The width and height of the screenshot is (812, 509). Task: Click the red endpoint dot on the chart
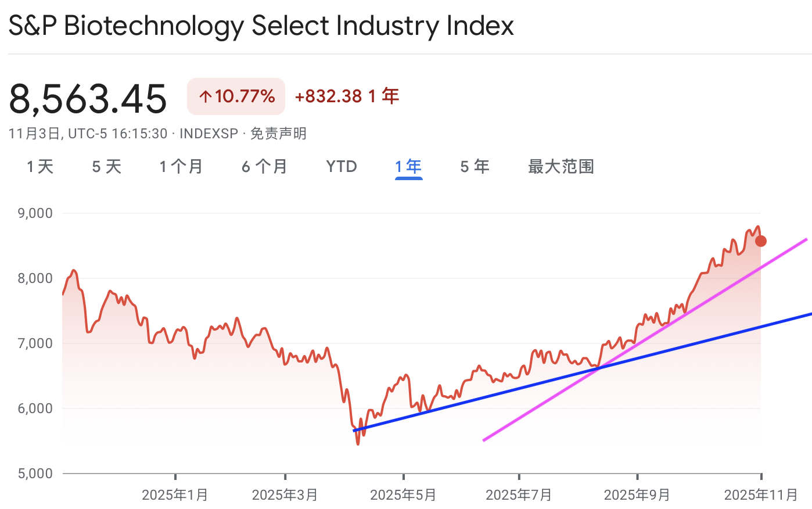(760, 241)
